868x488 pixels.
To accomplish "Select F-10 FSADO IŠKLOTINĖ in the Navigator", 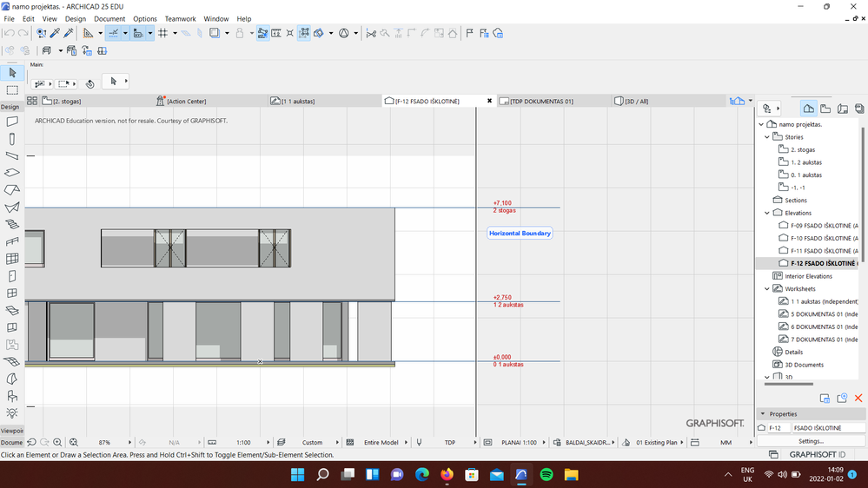I will coord(822,238).
